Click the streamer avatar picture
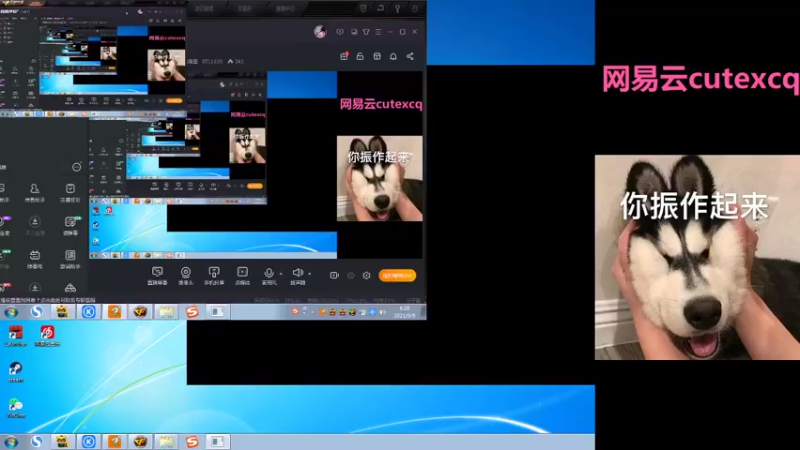The width and height of the screenshot is (800, 450). point(320,32)
